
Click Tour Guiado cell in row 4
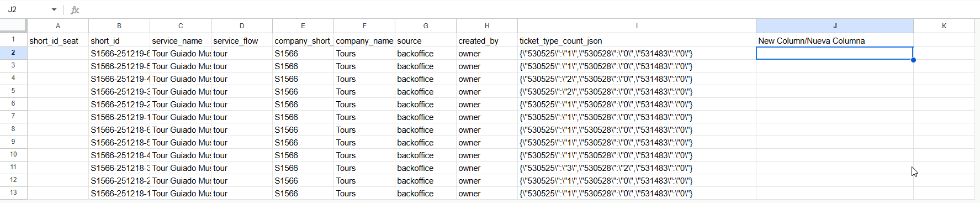point(181,79)
